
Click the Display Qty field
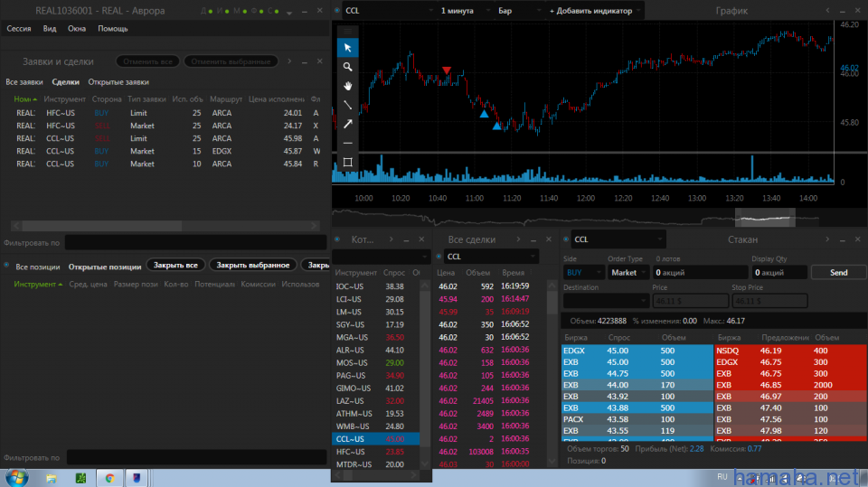(779, 272)
